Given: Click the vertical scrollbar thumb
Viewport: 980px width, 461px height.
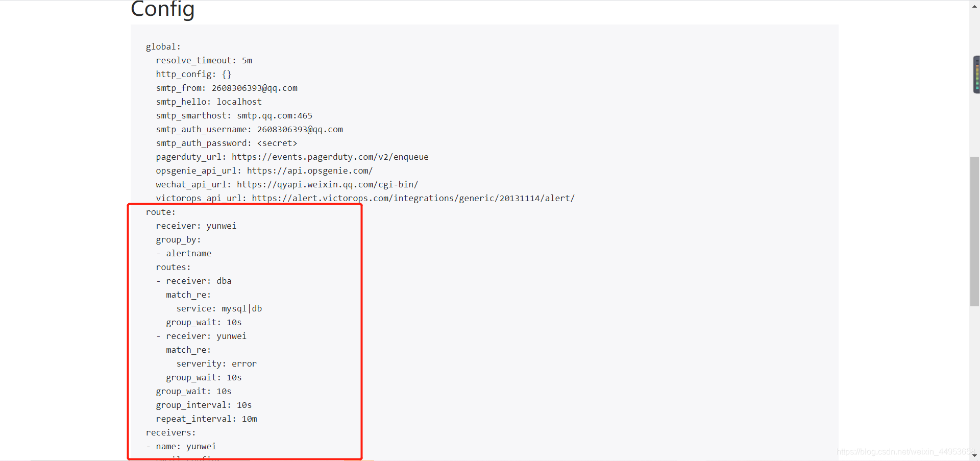Looking at the screenshot, I should click(974, 231).
